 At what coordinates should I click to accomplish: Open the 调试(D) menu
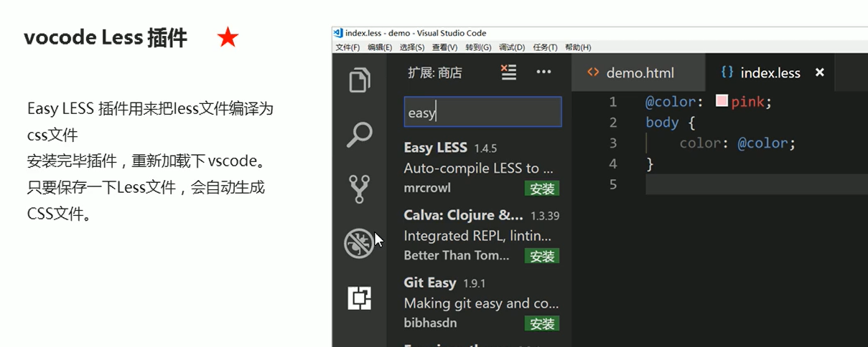[512, 47]
